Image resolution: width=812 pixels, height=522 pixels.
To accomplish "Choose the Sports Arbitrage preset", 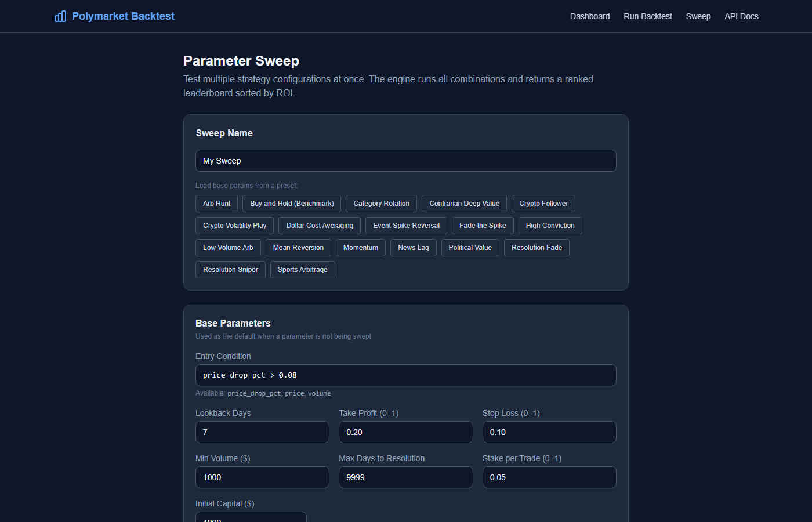I will click(x=303, y=270).
